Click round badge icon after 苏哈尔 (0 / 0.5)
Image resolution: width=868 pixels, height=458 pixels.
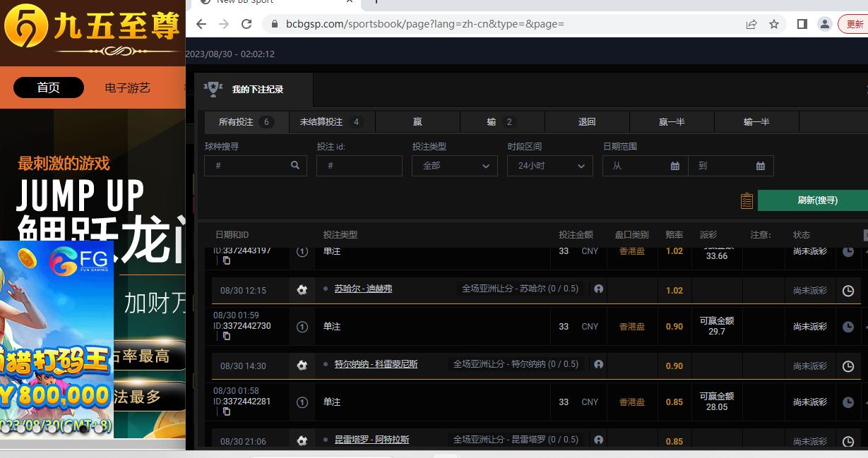coord(598,289)
